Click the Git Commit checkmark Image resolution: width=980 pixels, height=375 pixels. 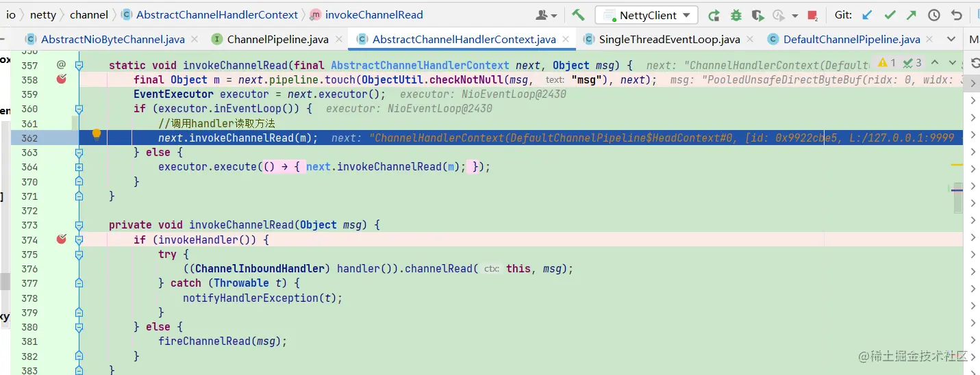(890, 15)
